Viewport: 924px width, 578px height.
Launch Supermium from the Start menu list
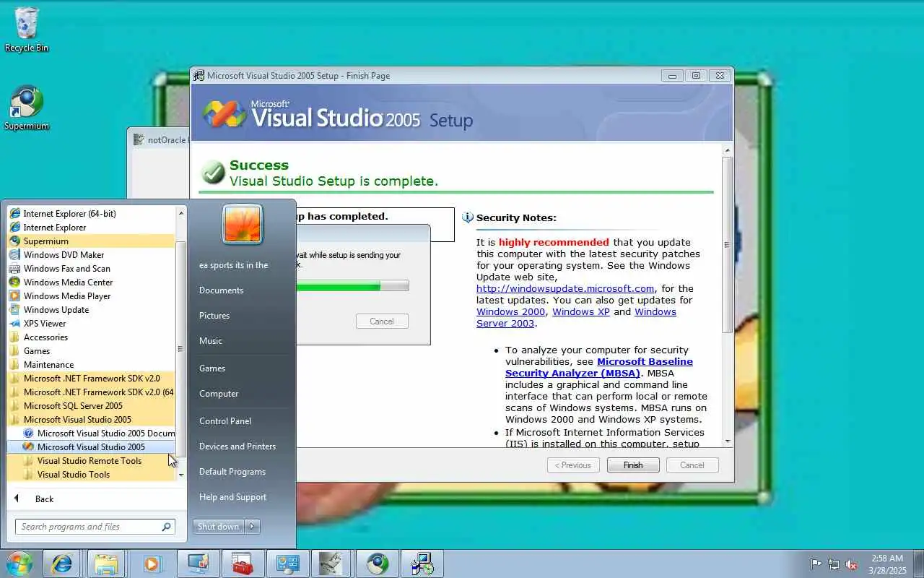coord(91,241)
